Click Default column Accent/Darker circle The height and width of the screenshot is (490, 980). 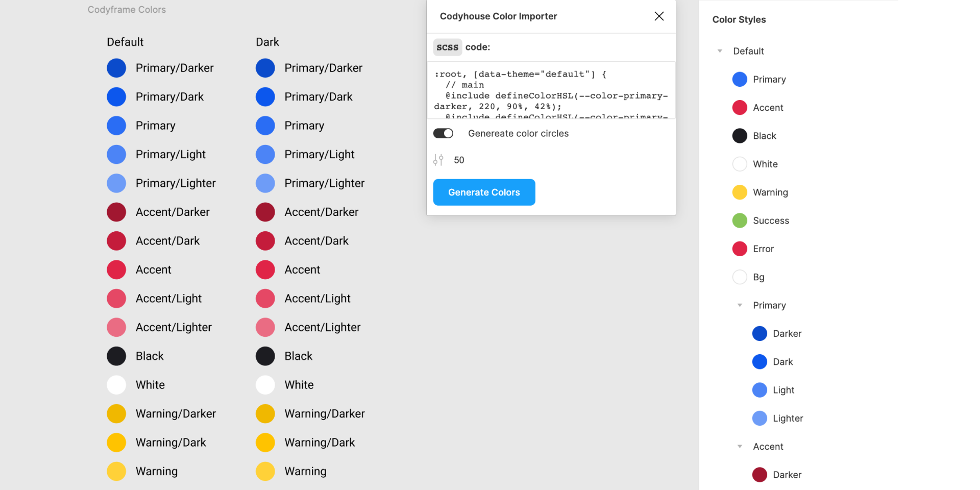point(116,212)
